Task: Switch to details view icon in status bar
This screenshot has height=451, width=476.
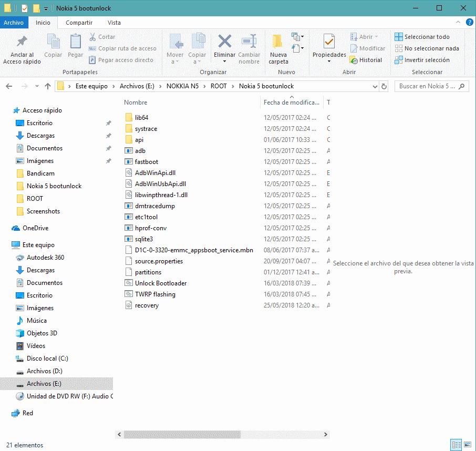Action: [456, 445]
